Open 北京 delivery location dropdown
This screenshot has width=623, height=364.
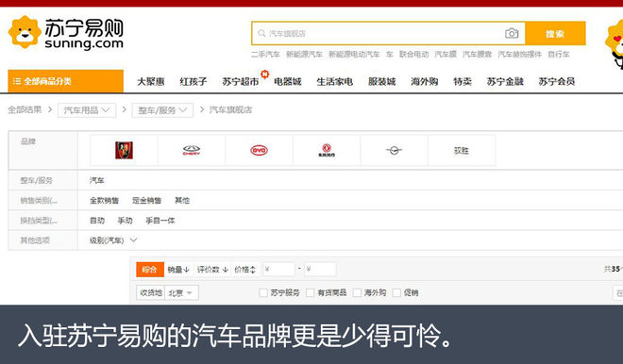(x=181, y=293)
